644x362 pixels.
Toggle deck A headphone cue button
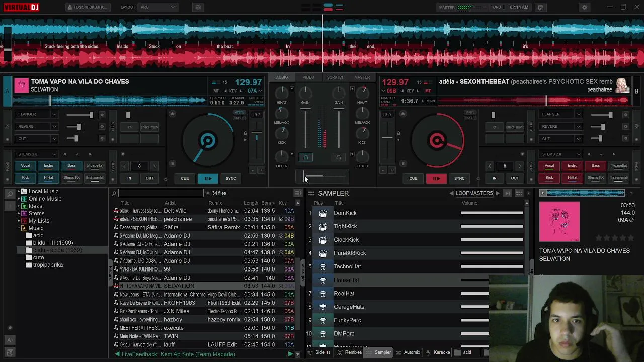coord(305,157)
